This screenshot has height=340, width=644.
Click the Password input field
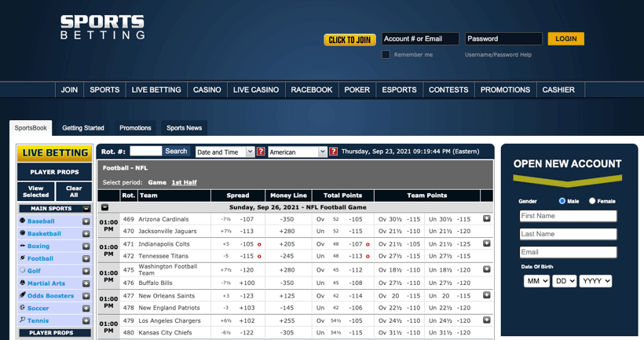coord(503,38)
